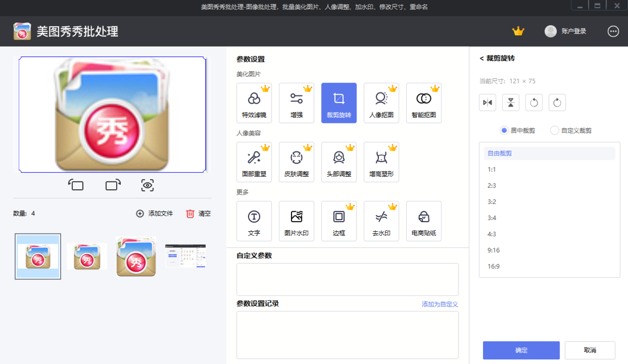Choose the 16:9 crop ratio
Image resolution: width=628 pixels, height=364 pixels.
[549, 266]
